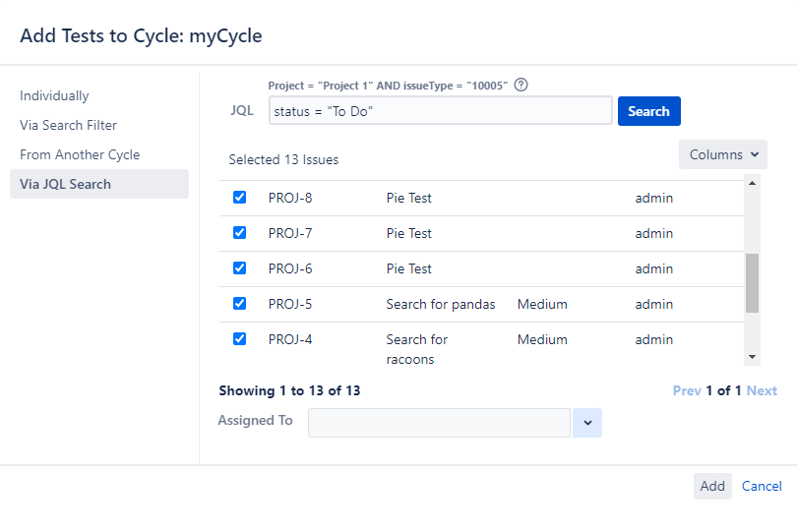Switch to Via Search Filter tab
Viewport: 797px width, 532px height.
(68, 125)
